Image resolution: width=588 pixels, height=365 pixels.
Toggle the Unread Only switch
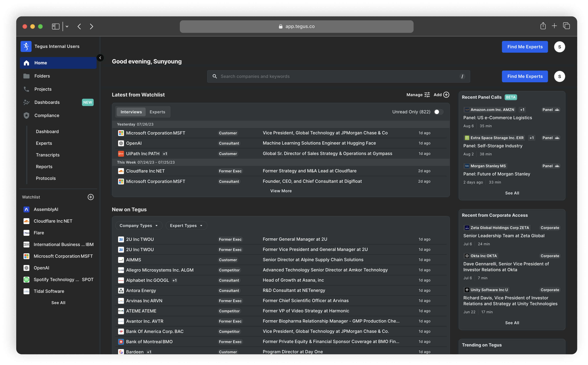pos(438,112)
